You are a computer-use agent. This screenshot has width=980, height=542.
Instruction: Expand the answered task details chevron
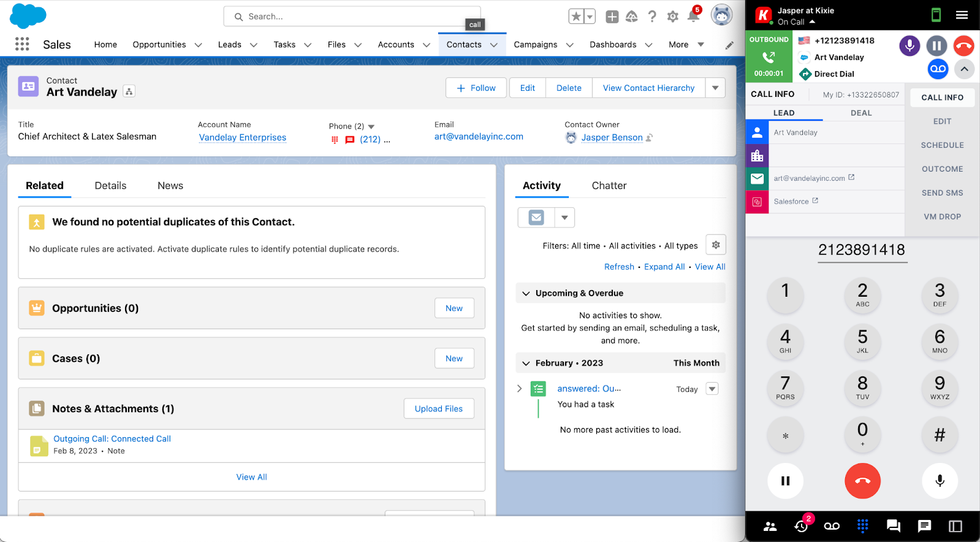point(520,389)
